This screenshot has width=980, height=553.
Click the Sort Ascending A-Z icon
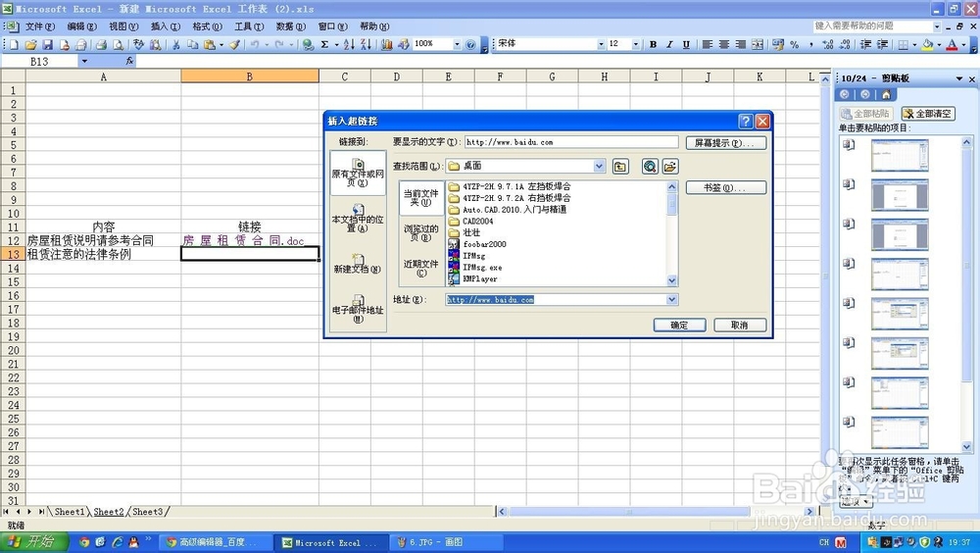click(x=349, y=44)
